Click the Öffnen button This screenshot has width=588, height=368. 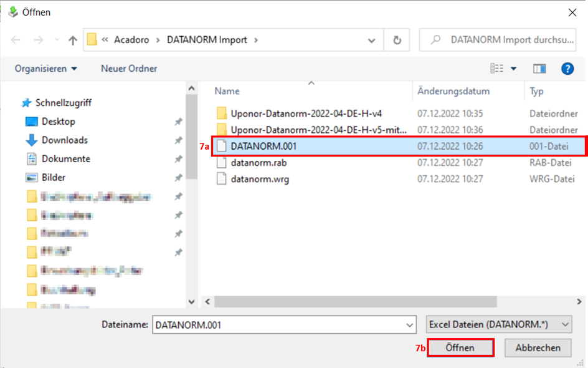click(x=460, y=348)
